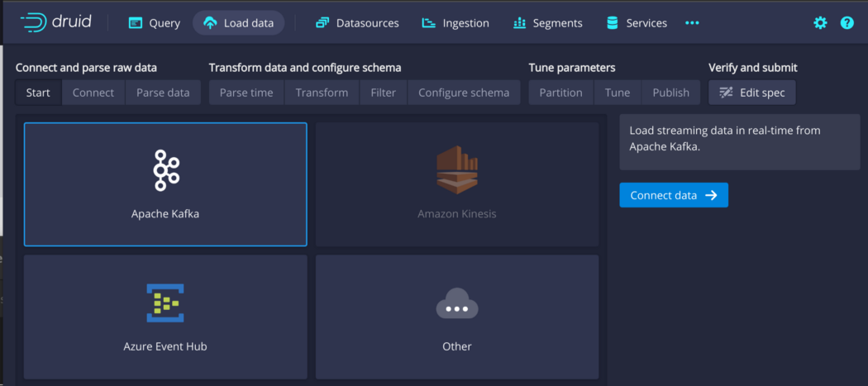
Task: Select the Apache Kafka label
Action: [x=165, y=214]
